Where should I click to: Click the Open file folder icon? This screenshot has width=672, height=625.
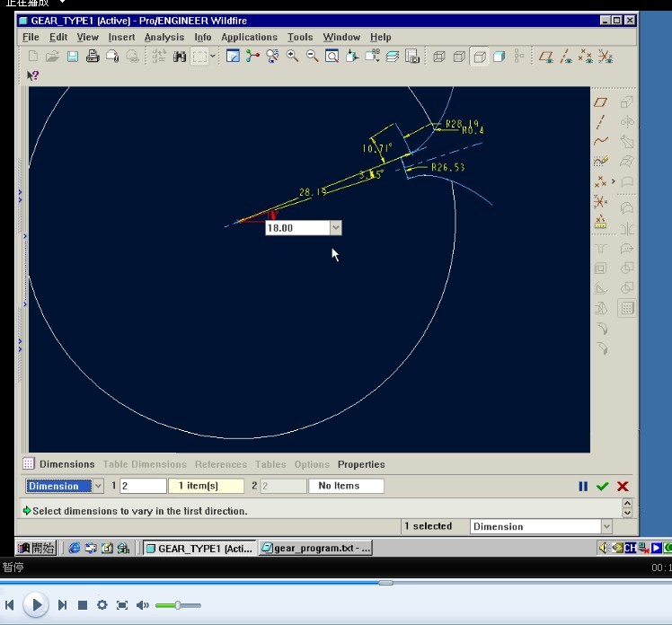[52, 56]
